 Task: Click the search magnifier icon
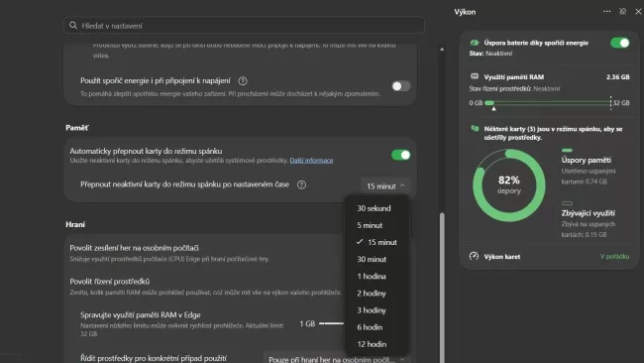(73, 26)
